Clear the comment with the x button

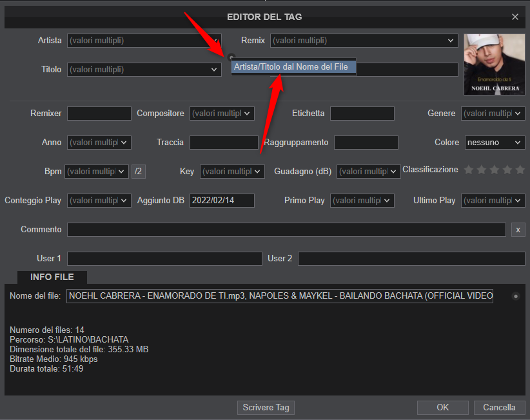[518, 230]
